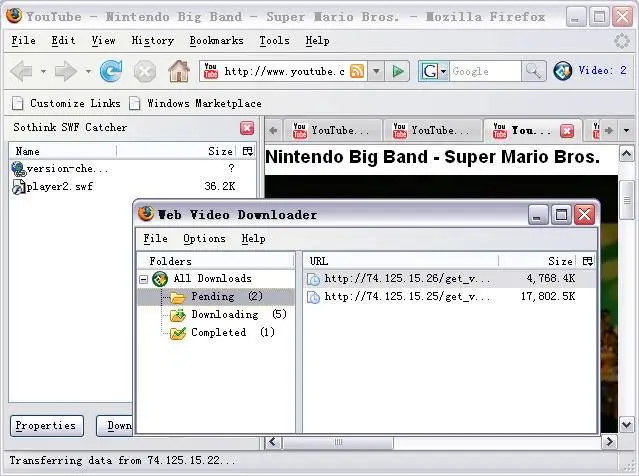
Task: Click the All Downloads globe icon
Action: click(160, 279)
